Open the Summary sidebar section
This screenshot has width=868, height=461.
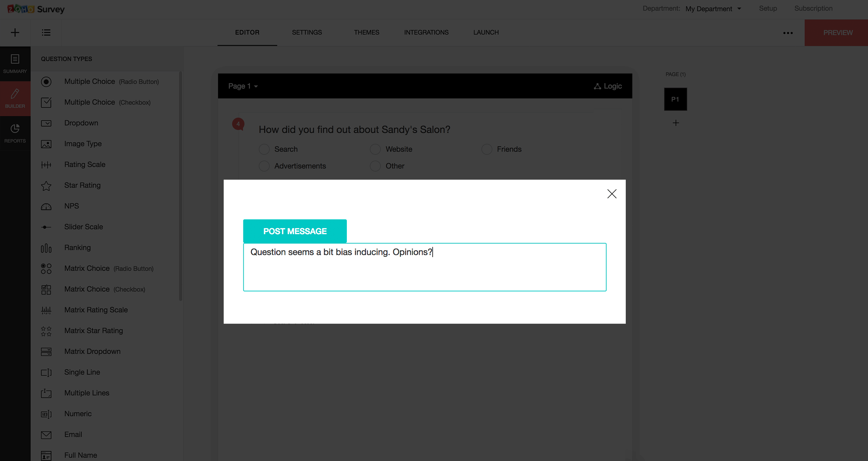(15, 64)
